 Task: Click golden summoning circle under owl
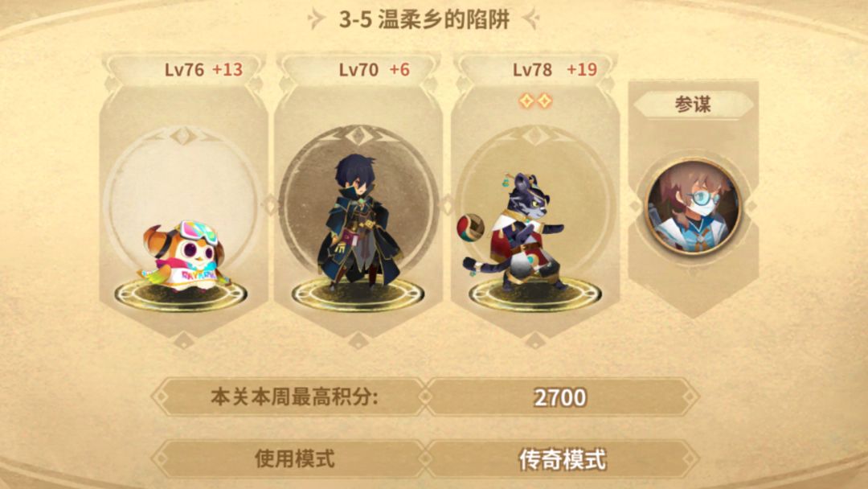(x=181, y=294)
